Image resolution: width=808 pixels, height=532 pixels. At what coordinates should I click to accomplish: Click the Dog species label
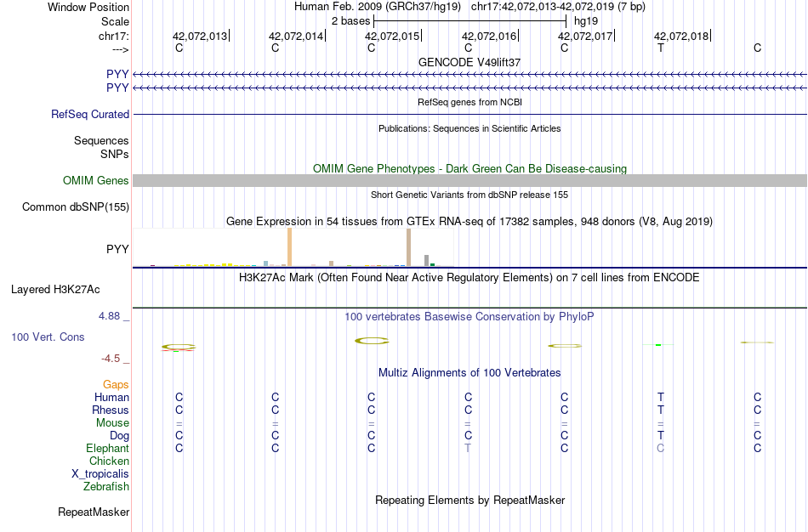[119, 436]
